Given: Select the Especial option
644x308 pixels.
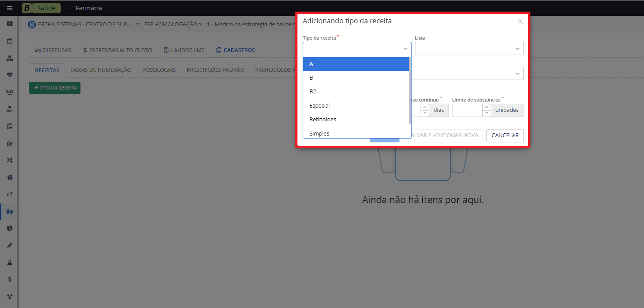Looking at the screenshot, I should click(x=356, y=105).
